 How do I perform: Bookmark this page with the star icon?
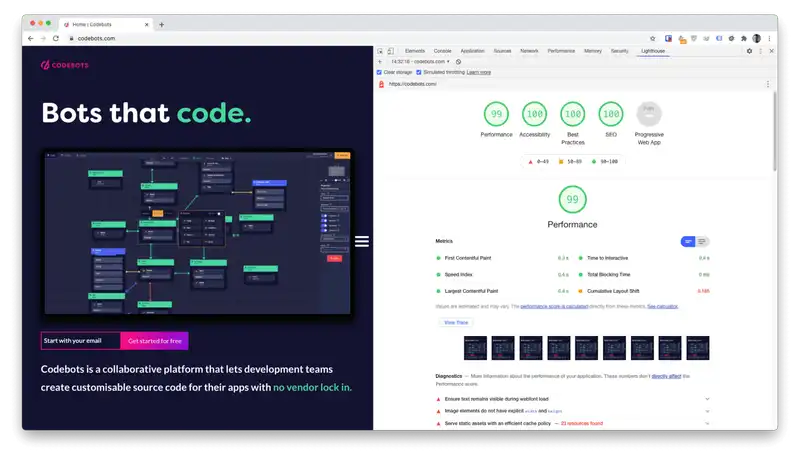[x=653, y=38]
